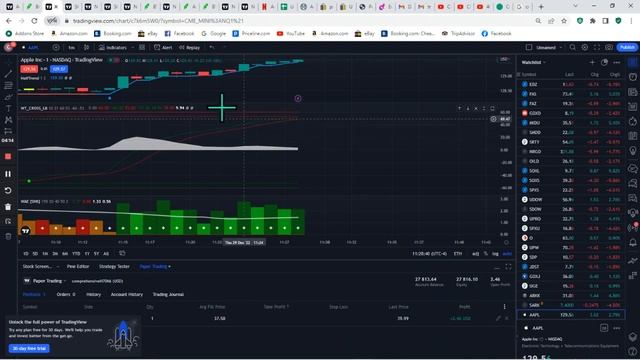The image size is (640, 360).
Task: Edit the open position with pencil icon
Action: pos(498,318)
